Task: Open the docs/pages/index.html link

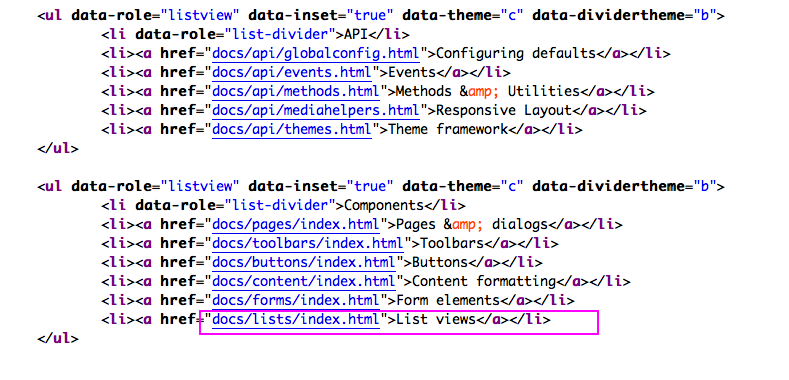Action: pyautogui.click(x=296, y=224)
